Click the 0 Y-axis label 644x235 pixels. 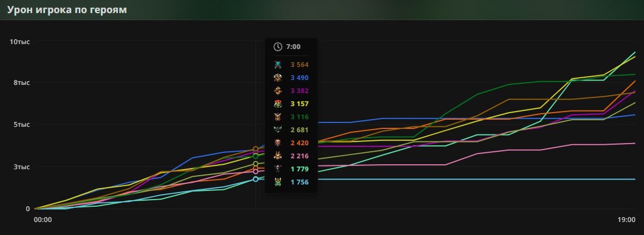pyautogui.click(x=28, y=209)
